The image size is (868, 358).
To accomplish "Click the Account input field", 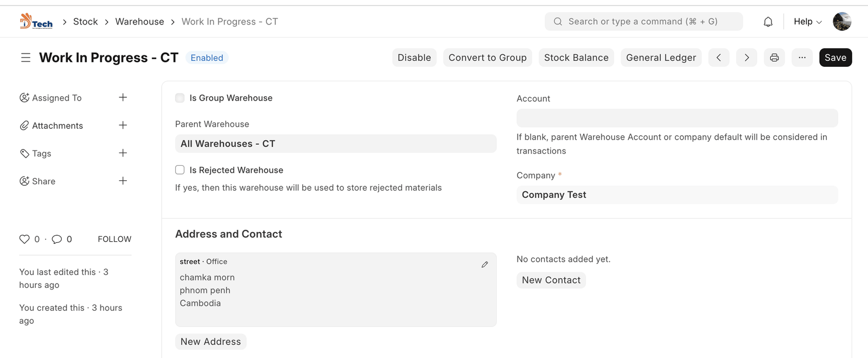I will [x=676, y=118].
